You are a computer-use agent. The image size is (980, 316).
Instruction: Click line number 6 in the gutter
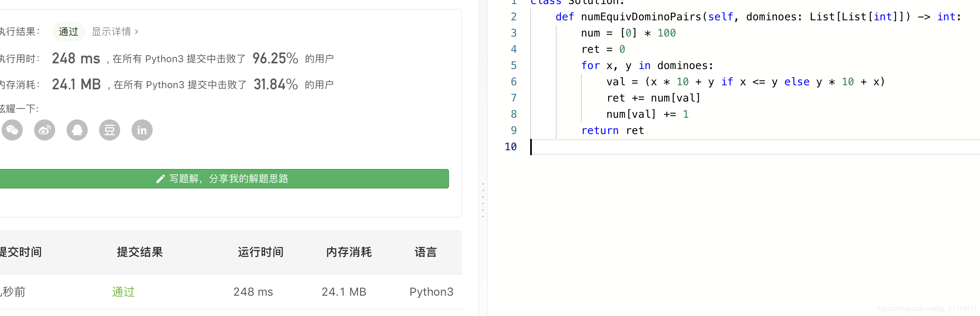(514, 82)
